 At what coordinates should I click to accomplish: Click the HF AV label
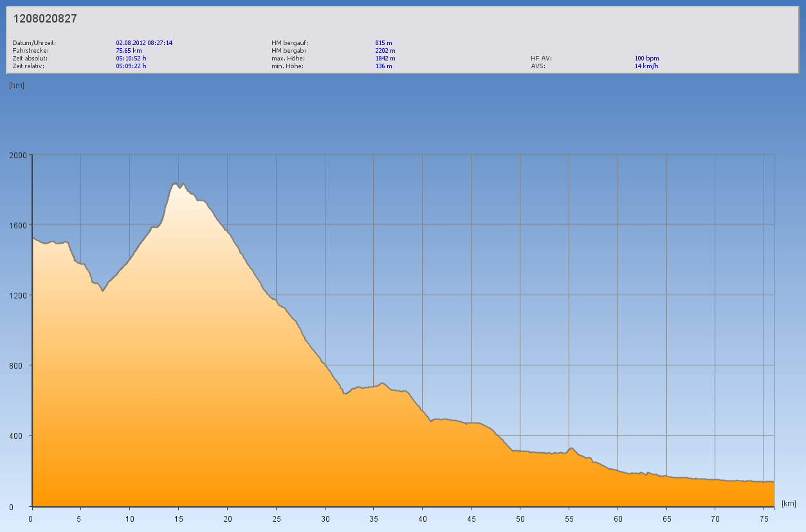click(541, 59)
